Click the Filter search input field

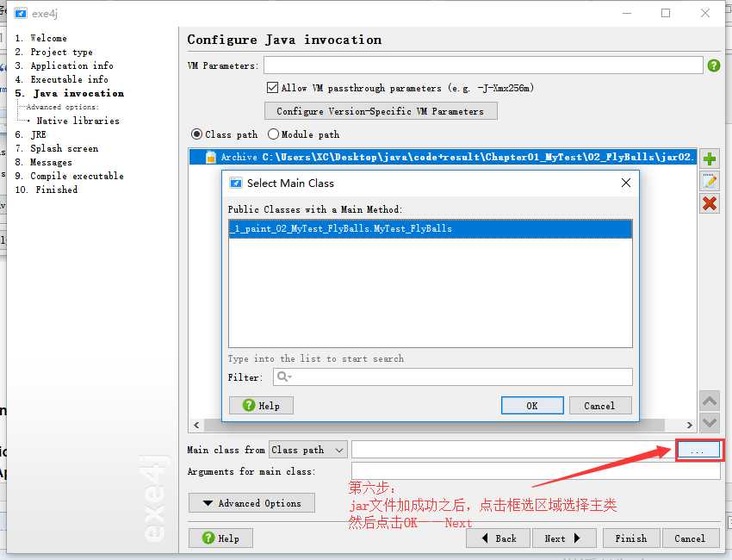click(453, 376)
